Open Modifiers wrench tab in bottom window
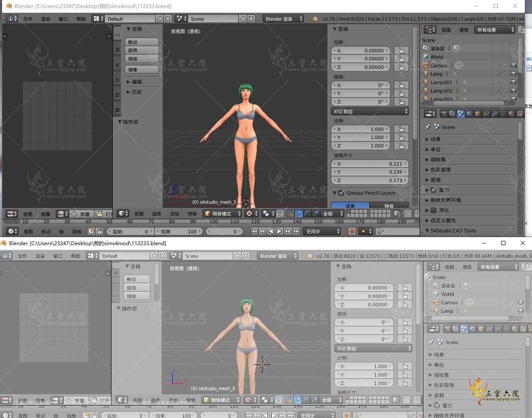532x418 pixels. (x=498, y=329)
